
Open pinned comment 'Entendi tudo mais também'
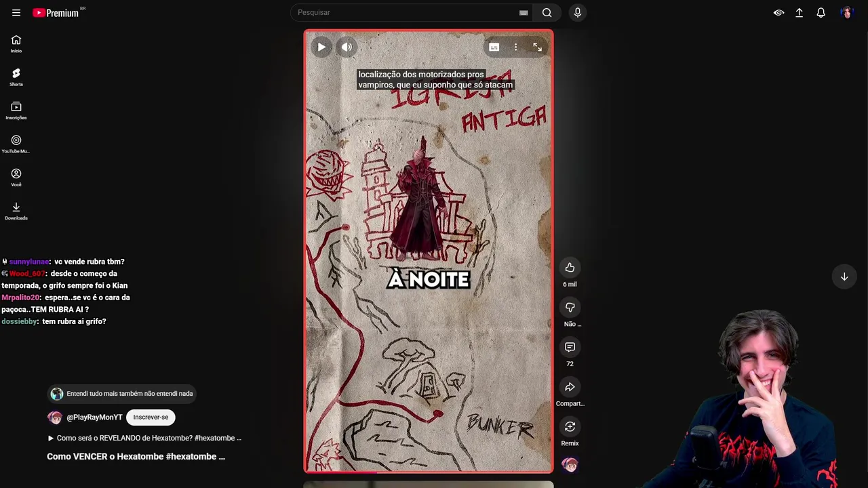[122, 394]
